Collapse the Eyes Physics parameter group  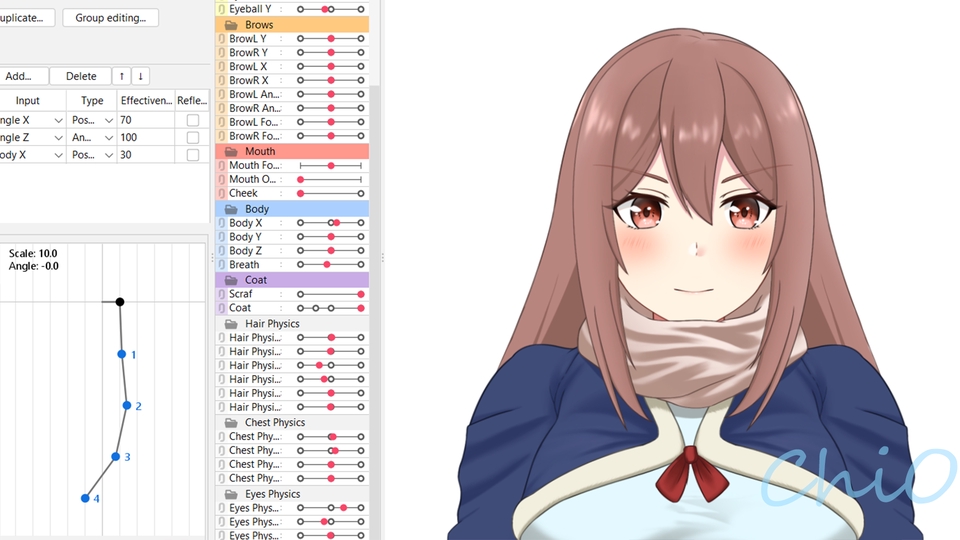pyautogui.click(x=231, y=494)
